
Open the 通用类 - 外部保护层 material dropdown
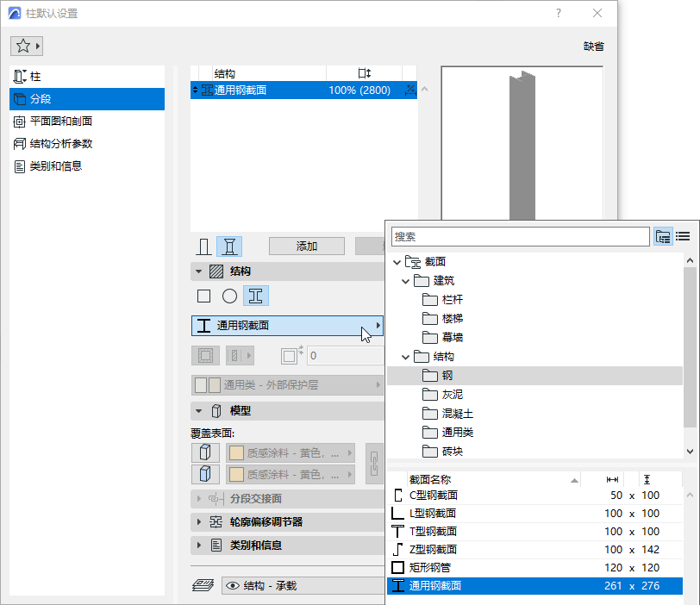(288, 385)
